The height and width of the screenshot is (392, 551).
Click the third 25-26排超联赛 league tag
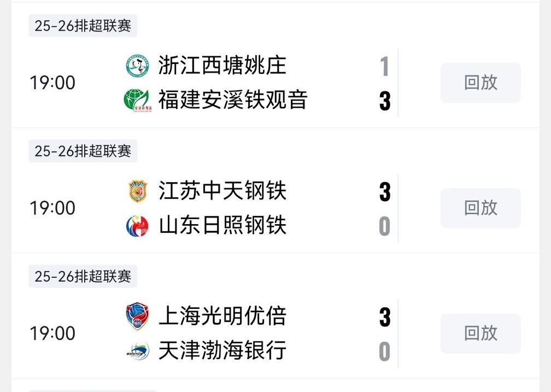point(83,276)
